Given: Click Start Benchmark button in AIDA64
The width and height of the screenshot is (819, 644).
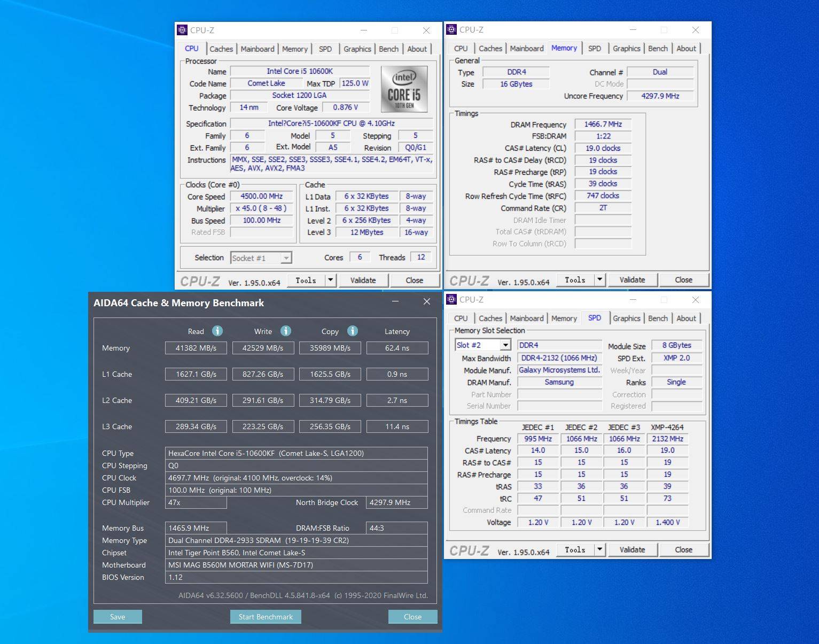Looking at the screenshot, I should [266, 617].
